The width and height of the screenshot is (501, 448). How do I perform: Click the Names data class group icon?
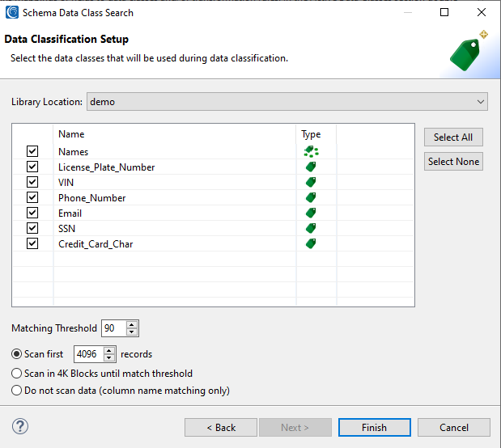[x=311, y=151]
